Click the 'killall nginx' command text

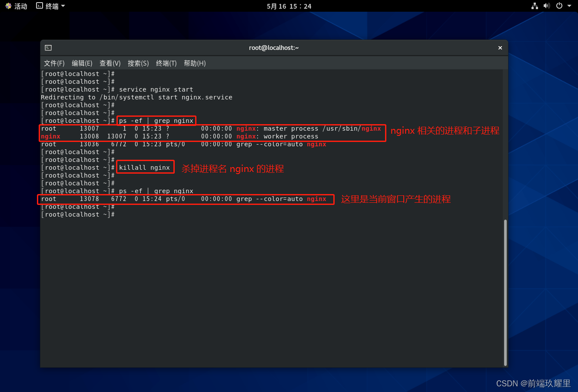[144, 168]
